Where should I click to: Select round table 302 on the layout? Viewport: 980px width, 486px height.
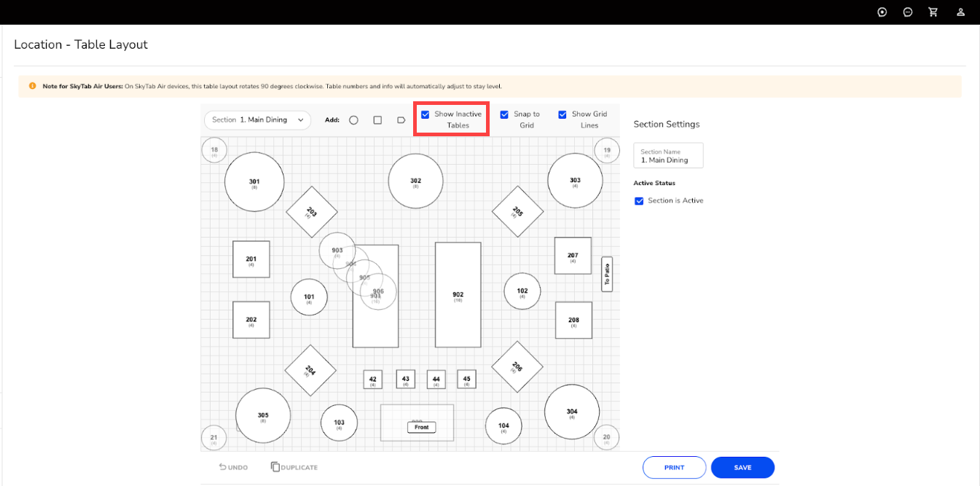click(415, 181)
